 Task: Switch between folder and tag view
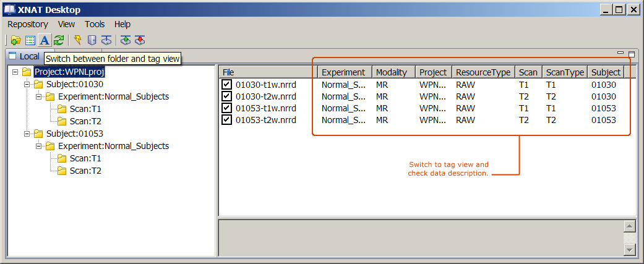click(x=44, y=40)
